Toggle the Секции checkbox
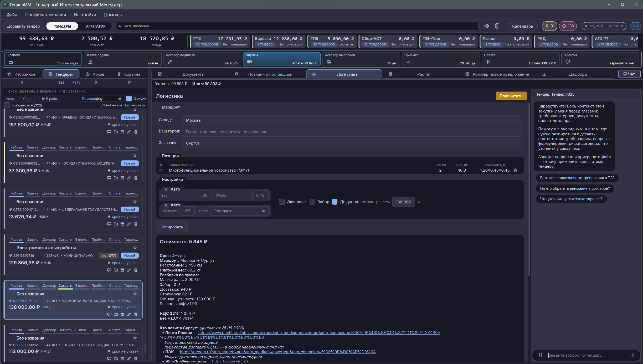The height and width of the screenshot is (364, 643). (x=129, y=99)
